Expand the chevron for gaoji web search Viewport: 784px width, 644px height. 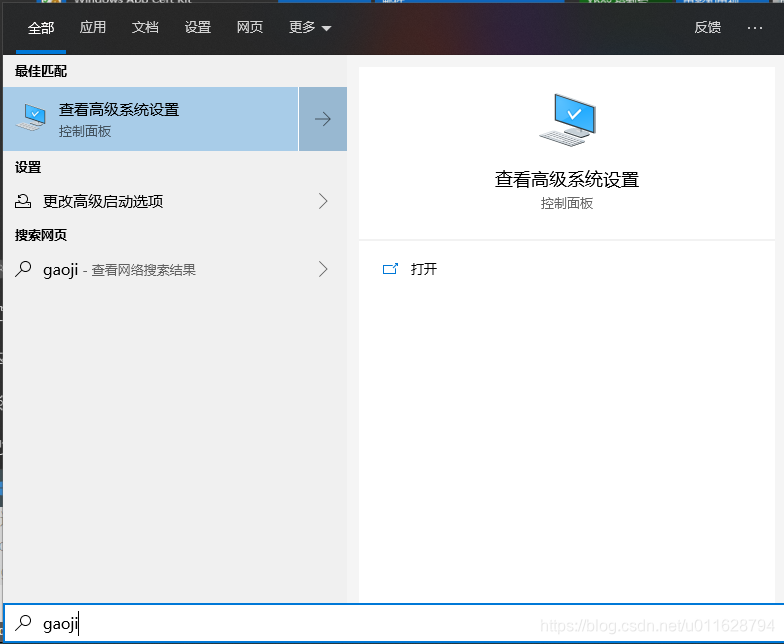click(323, 270)
